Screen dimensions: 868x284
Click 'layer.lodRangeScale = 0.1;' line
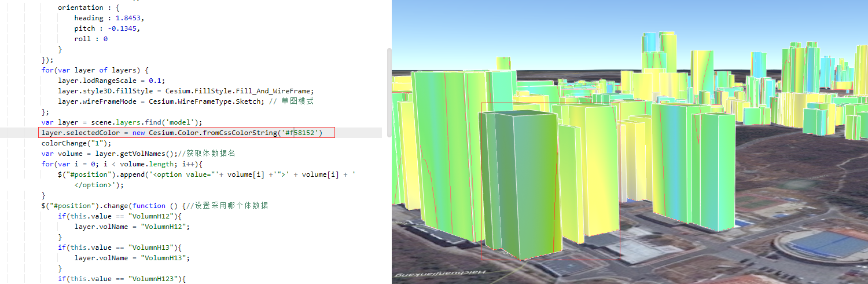click(x=111, y=81)
